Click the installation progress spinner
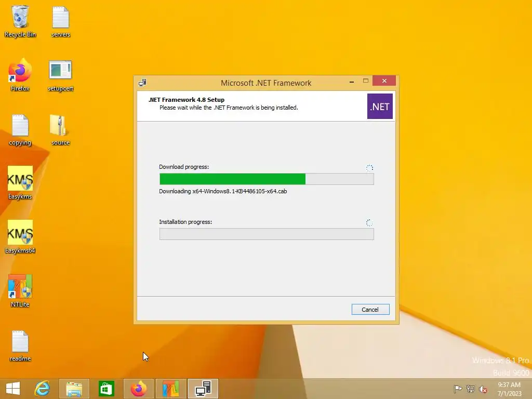The width and height of the screenshot is (532, 399). pyautogui.click(x=369, y=223)
